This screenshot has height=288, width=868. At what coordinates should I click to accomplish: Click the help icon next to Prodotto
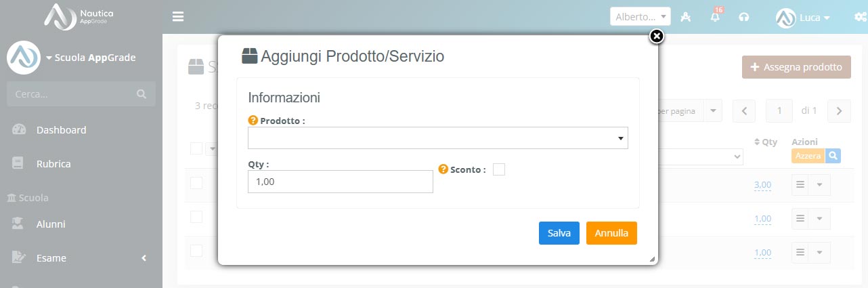click(x=253, y=121)
